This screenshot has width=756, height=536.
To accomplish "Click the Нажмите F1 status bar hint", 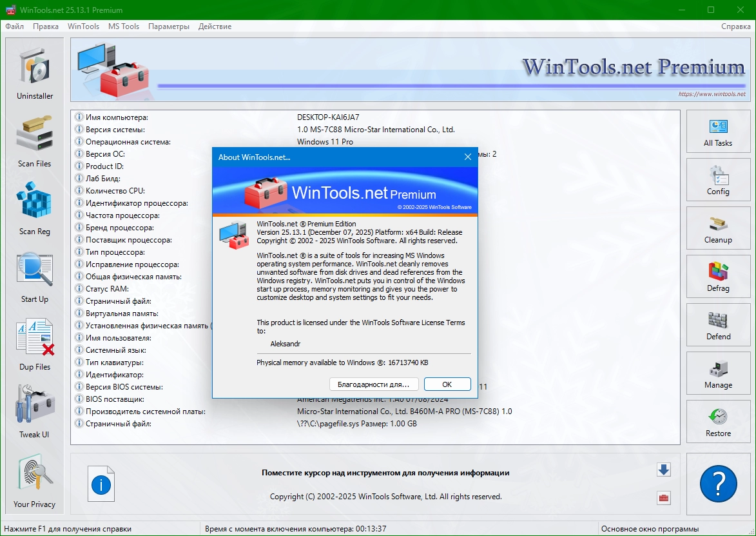I will pos(68,529).
